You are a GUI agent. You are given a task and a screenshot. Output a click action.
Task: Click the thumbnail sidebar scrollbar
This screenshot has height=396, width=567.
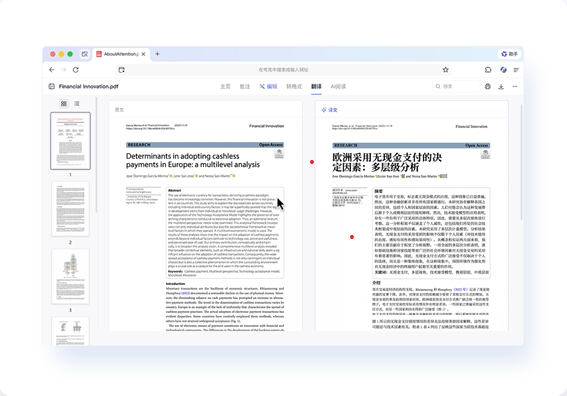pos(97,156)
